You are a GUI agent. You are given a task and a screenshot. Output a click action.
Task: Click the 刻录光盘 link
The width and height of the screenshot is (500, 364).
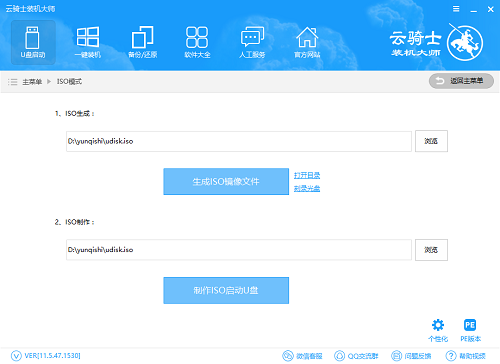tap(307, 189)
